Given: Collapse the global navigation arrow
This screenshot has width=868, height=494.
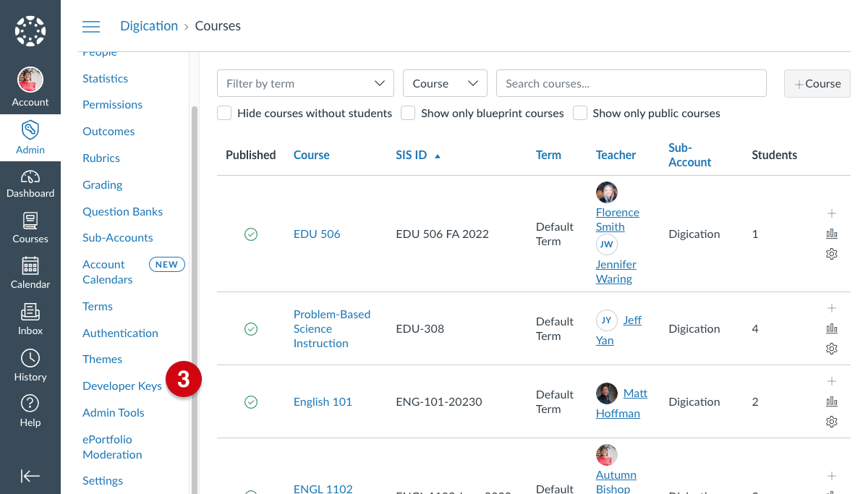Looking at the screenshot, I should click(30, 476).
